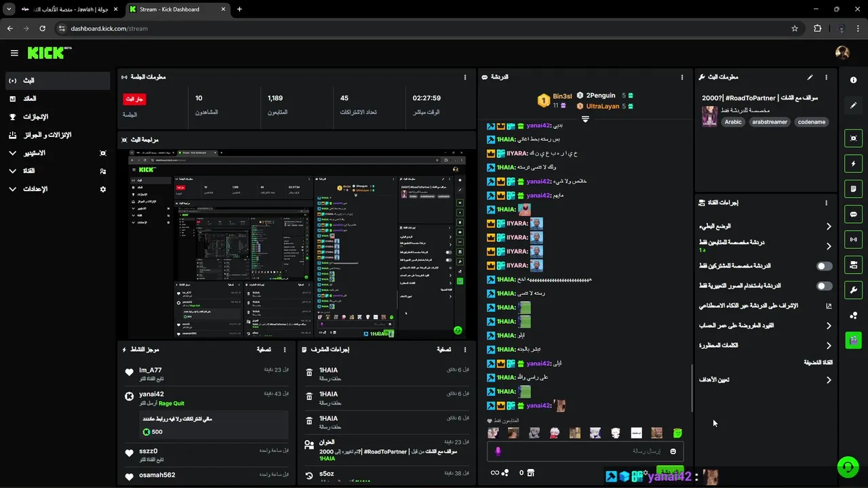Open the info icon in right toolbar
Viewport: 868px width, 488px height.
point(853,80)
